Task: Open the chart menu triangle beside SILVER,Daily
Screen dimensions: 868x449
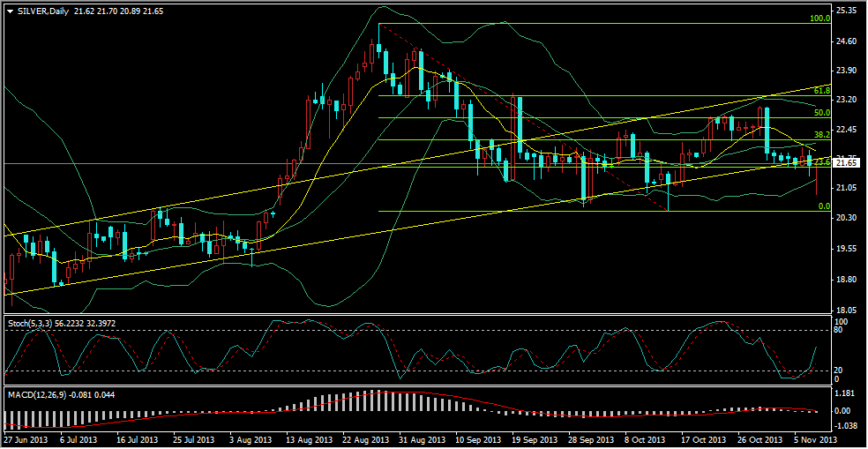Action: coord(9,11)
